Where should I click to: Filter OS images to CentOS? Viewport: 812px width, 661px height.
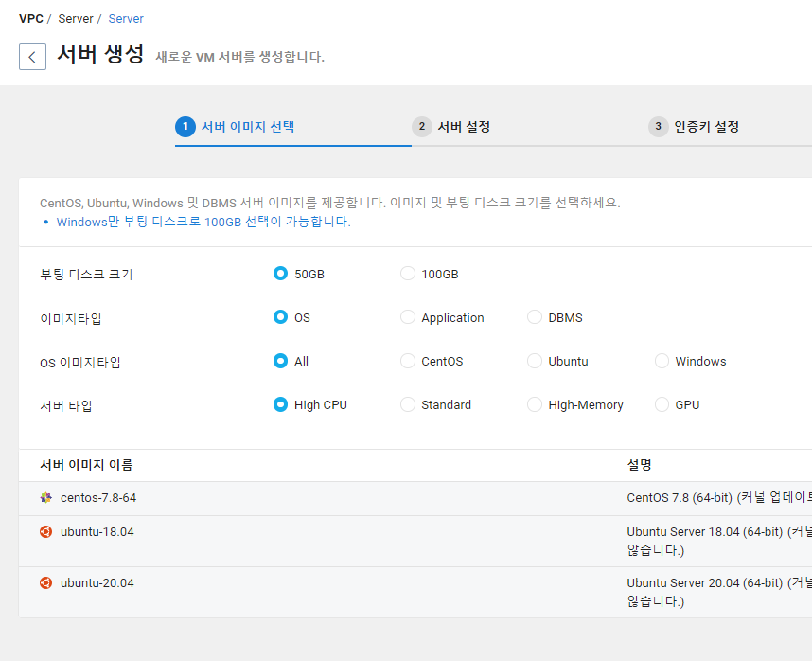(408, 361)
